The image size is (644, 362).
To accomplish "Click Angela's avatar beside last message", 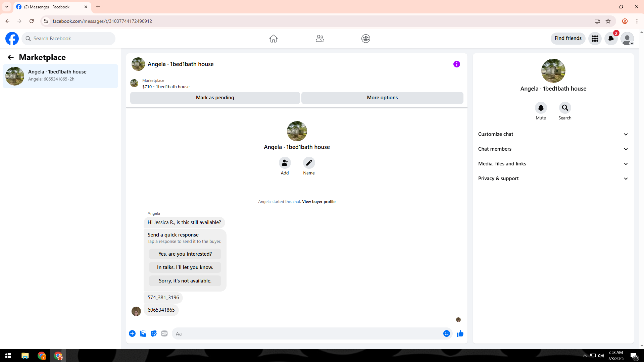I will click(x=136, y=311).
